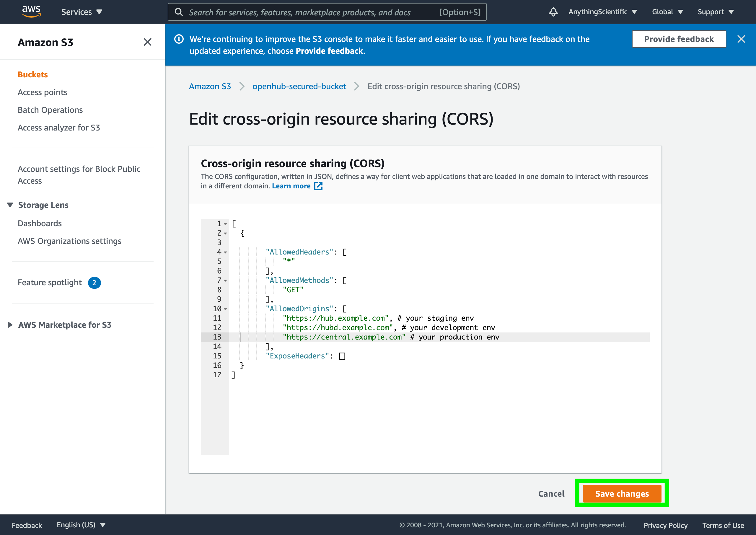
Task: Click line number 3 in gutter
Action: pyautogui.click(x=219, y=243)
